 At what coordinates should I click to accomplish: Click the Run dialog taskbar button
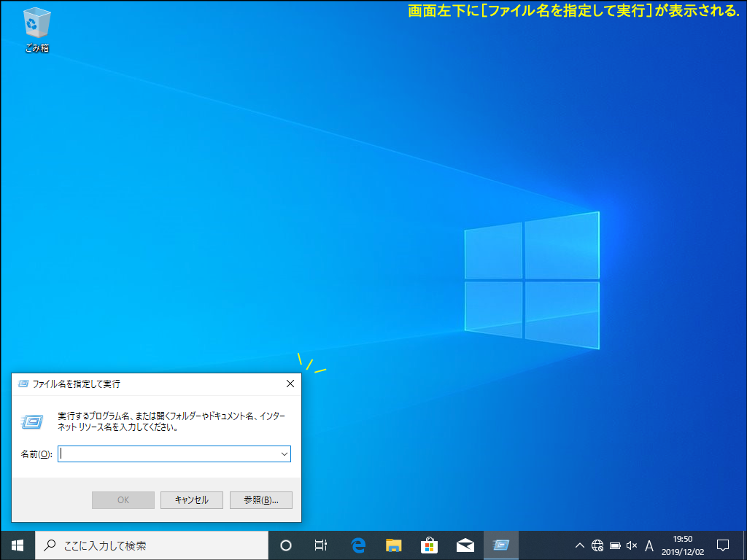[500, 545]
